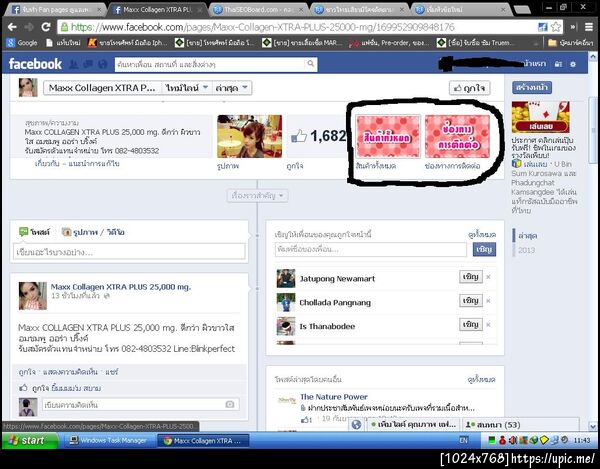
Task: Select the active Maxx Collagen XTRA PLUS tab
Action: click(x=157, y=9)
